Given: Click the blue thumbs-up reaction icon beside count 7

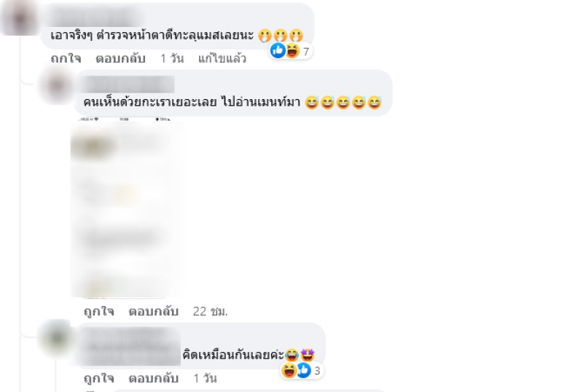Looking at the screenshot, I should pyautogui.click(x=278, y=50).
